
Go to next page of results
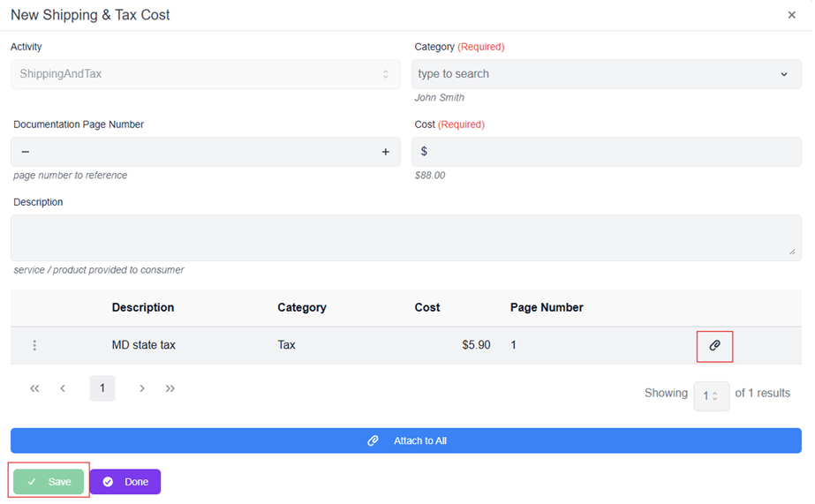pyautogui.click(x=142, y=388)
